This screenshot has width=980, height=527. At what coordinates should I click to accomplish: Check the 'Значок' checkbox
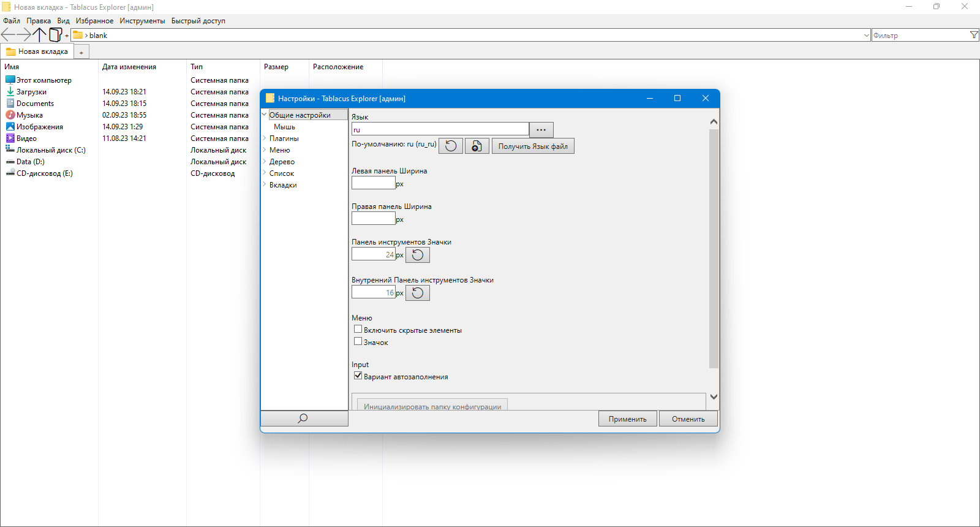coord(358,341)
